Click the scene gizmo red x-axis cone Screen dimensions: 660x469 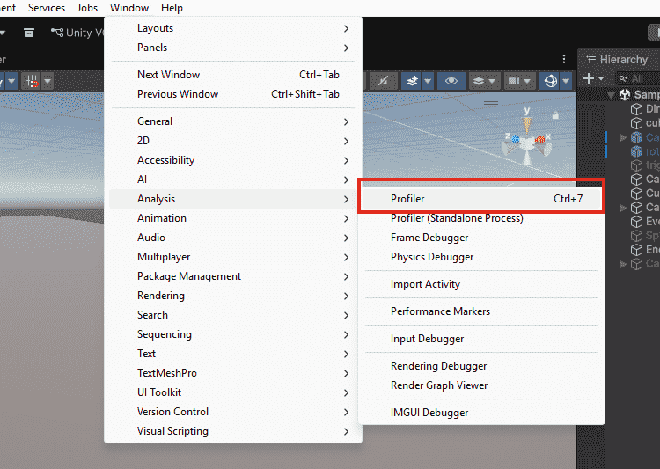pos(540,139)
